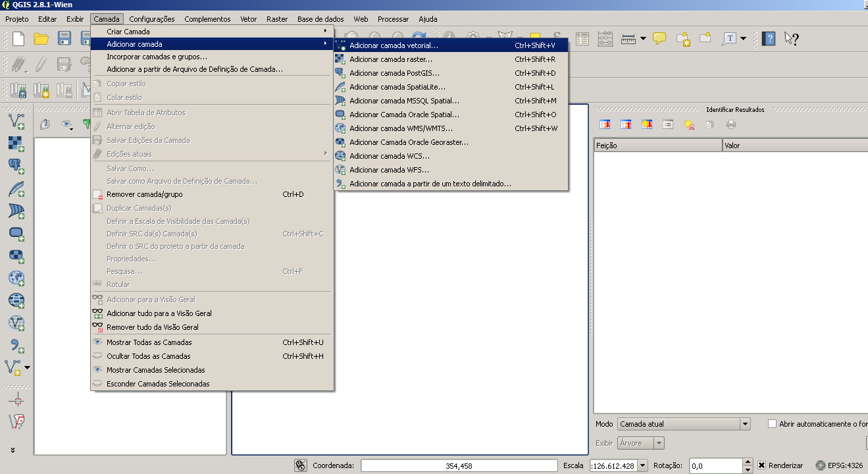The height and width of the screenshot is (474, 868).
Task: Click the Rotação spin arrows
Action: (x=748, y=465)
